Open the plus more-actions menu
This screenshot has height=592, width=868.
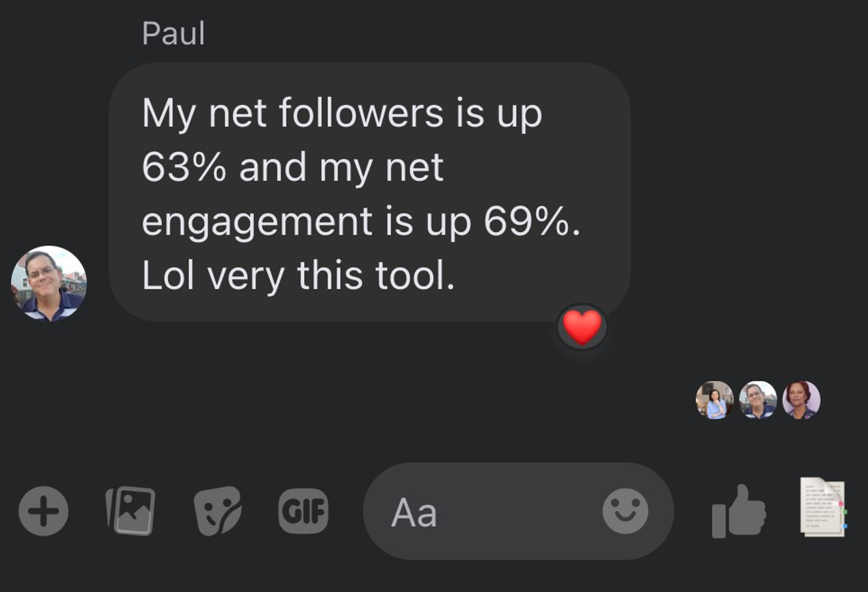(x=43, y=511)
